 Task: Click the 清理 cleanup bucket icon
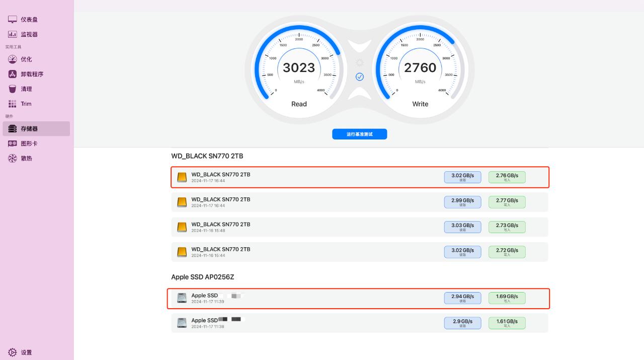coord(13,89)
